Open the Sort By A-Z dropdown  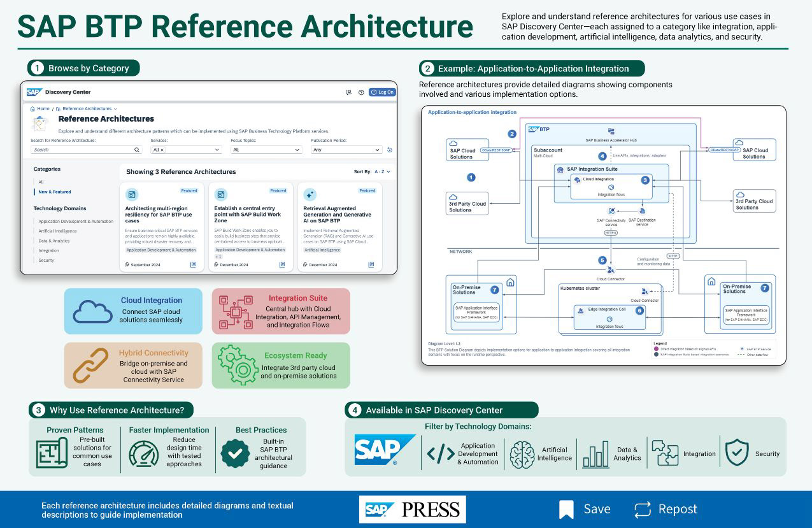(x=382, y=172)
